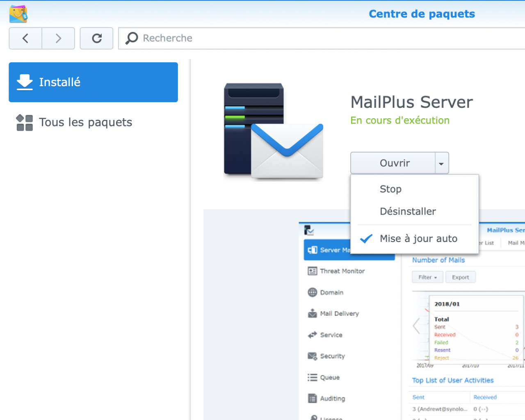Screen dimensions: 525x420
Task: Click the Server Management icon
Action: pyautogui.click(x=313, y=250)
